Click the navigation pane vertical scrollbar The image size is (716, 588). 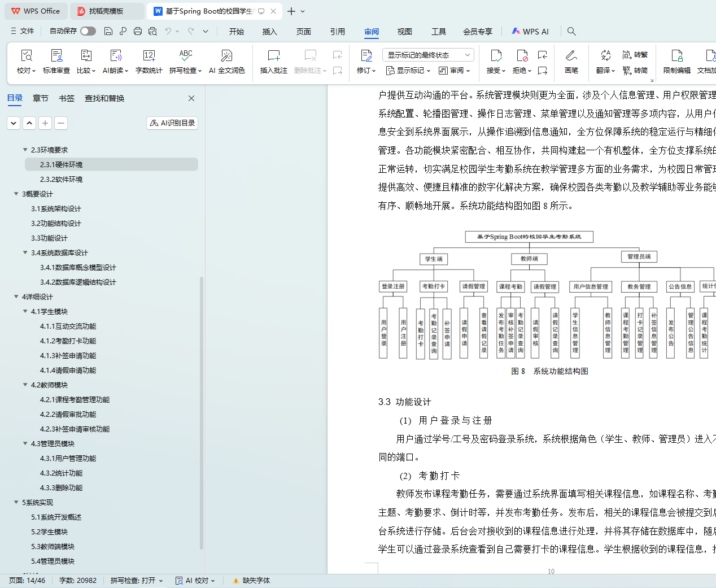click(x=202, y=339)
